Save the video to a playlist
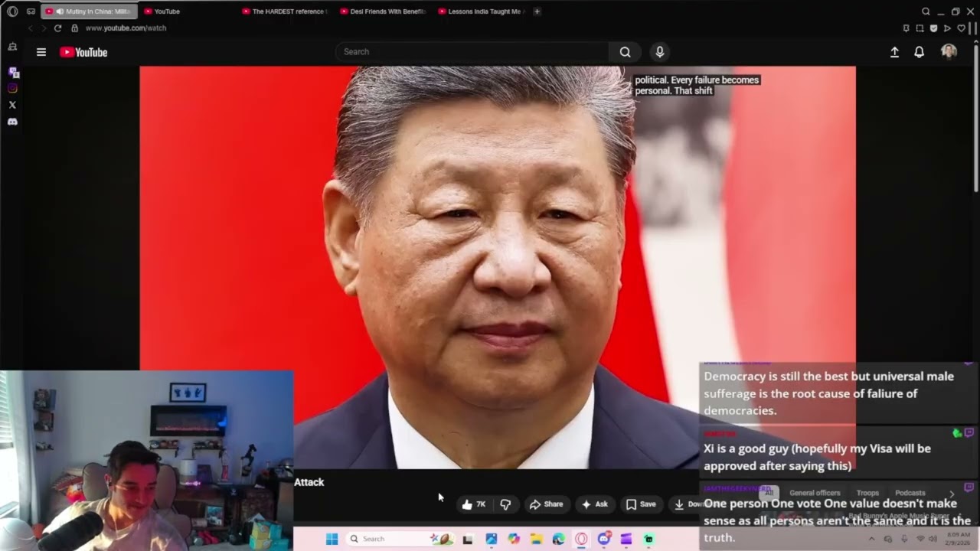Image resolution: width=980 pixels, height=551 pixels. 641,504
